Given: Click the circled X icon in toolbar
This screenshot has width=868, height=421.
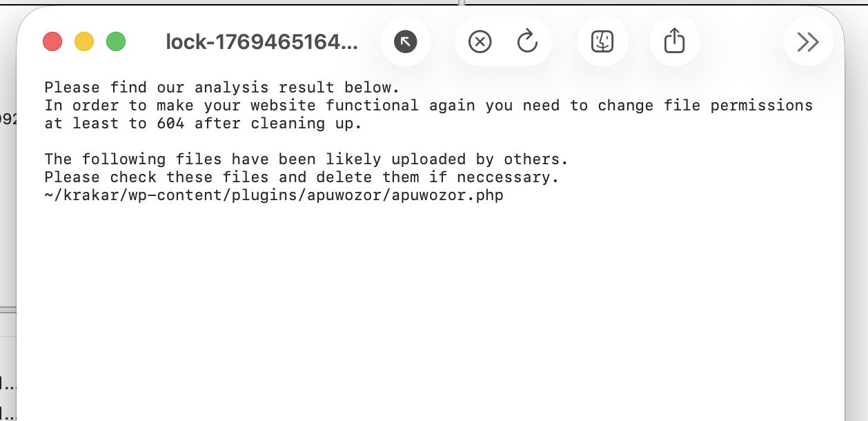Looking at the screenshot, I should point(480,42).
